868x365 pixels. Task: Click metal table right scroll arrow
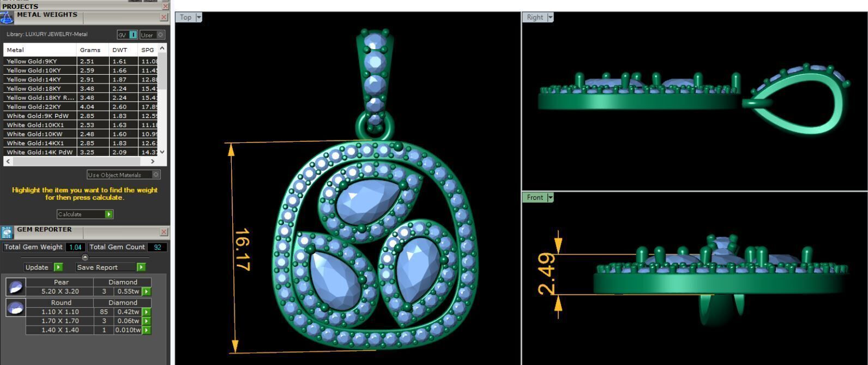[x=153, y=161]
